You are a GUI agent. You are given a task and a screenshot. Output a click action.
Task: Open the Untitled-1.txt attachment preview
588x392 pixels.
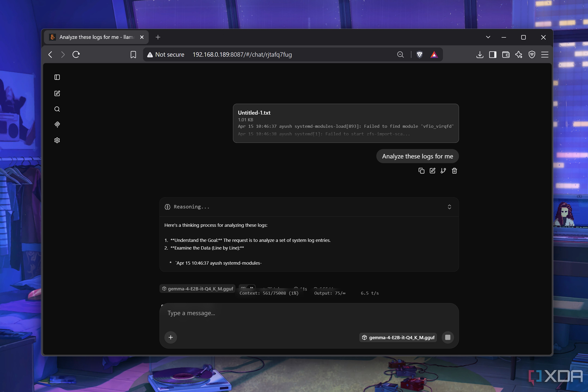(x=346, y=123)
